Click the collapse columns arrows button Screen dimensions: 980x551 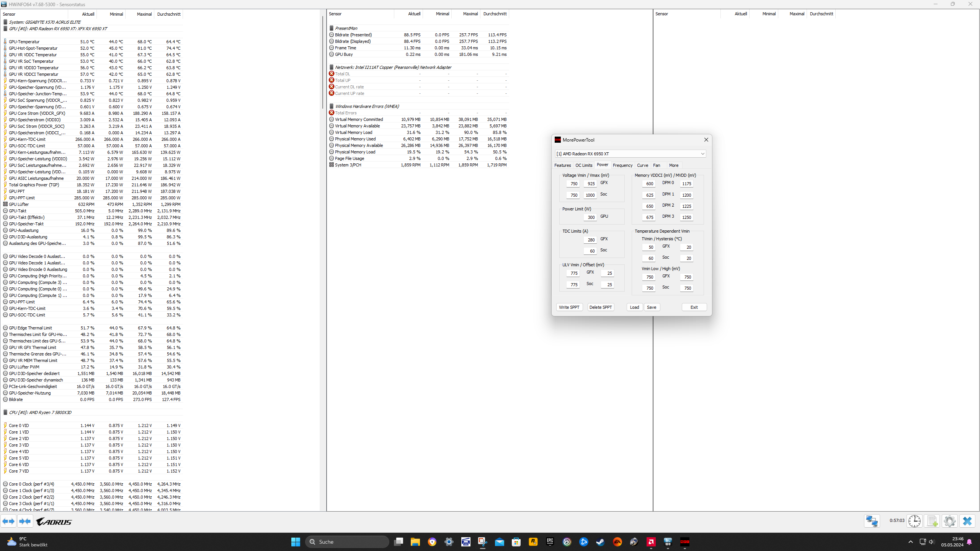coord(25,521)
